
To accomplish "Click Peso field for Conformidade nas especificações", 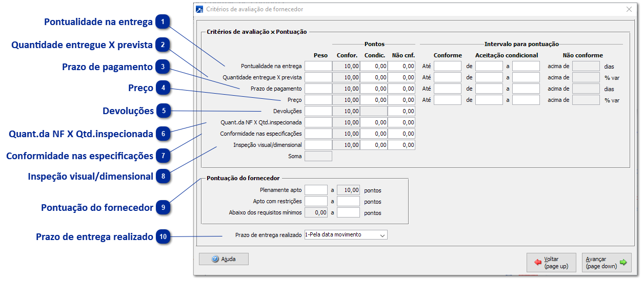I will click(318, 134).
